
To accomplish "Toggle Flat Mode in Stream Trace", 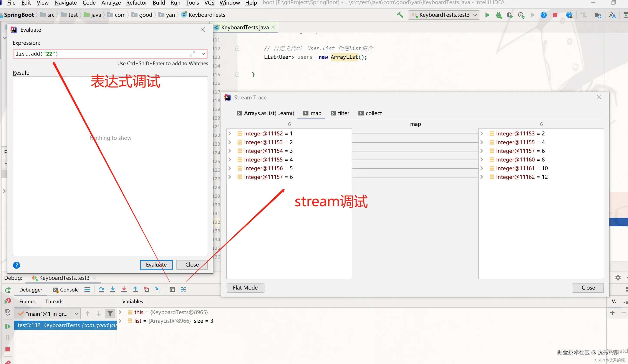I will (245, 288).
